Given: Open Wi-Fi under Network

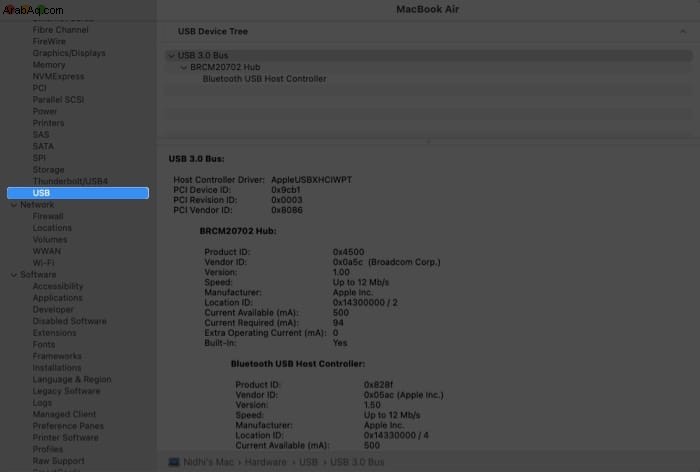Looking at the screenshot, I should pos(43,263).
